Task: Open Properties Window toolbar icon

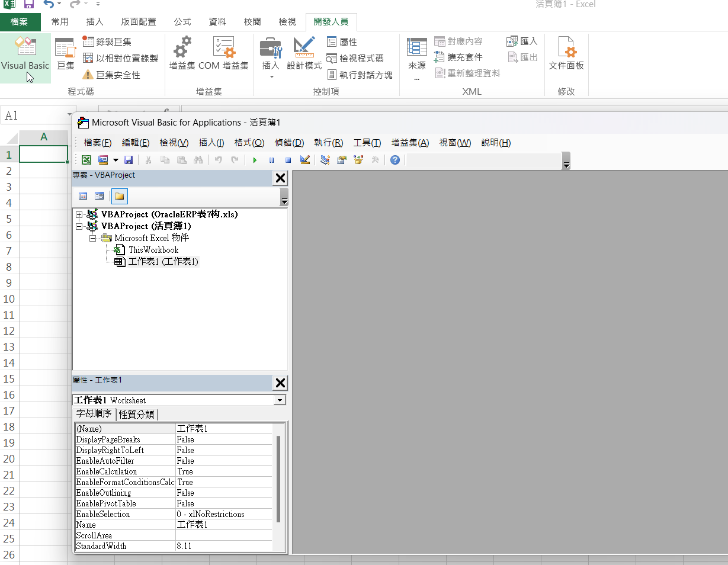Action: [x=341, y=160]
